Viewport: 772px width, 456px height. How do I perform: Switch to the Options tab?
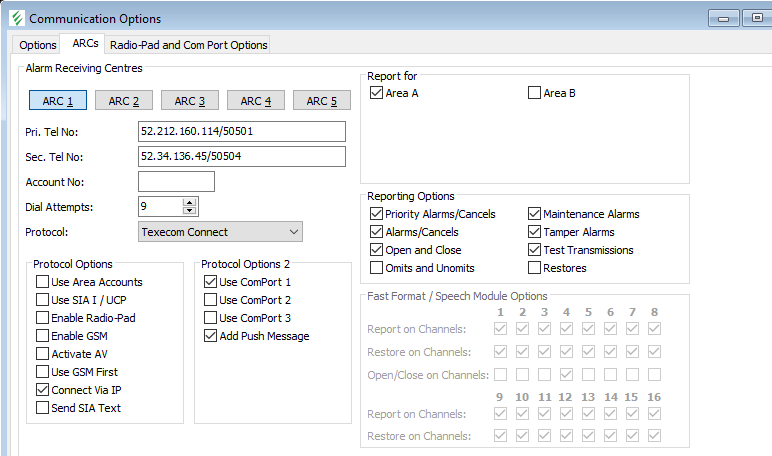tap(38, 45)
